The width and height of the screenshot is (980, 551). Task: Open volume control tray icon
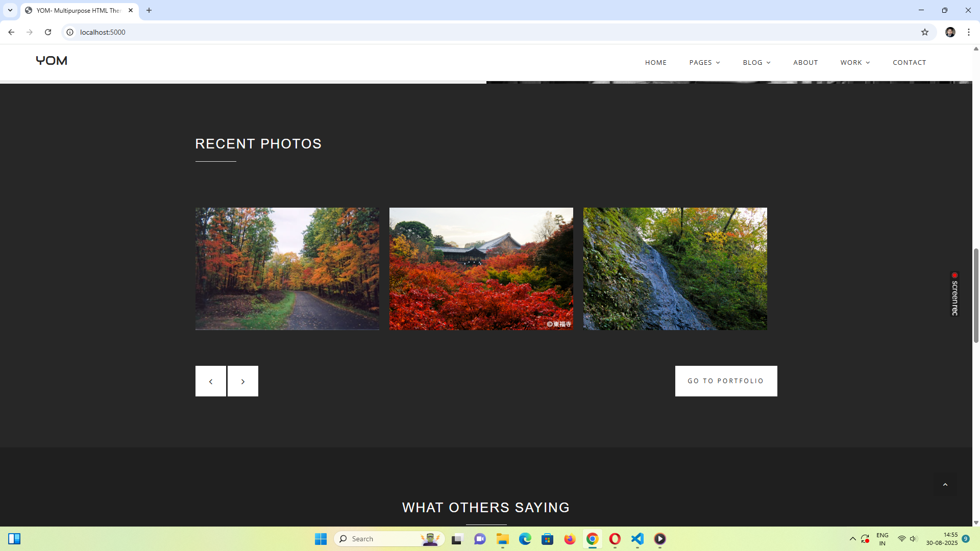[x=913, y=539]
